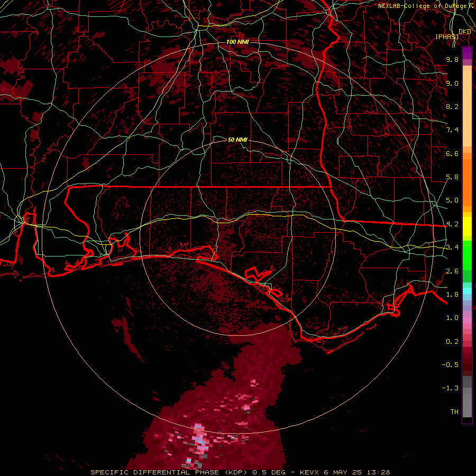The width and height of the screenshot is (476, 476).
Task: Click the "TH" threshold label on the scale
Action: click(x=454, y=412)
